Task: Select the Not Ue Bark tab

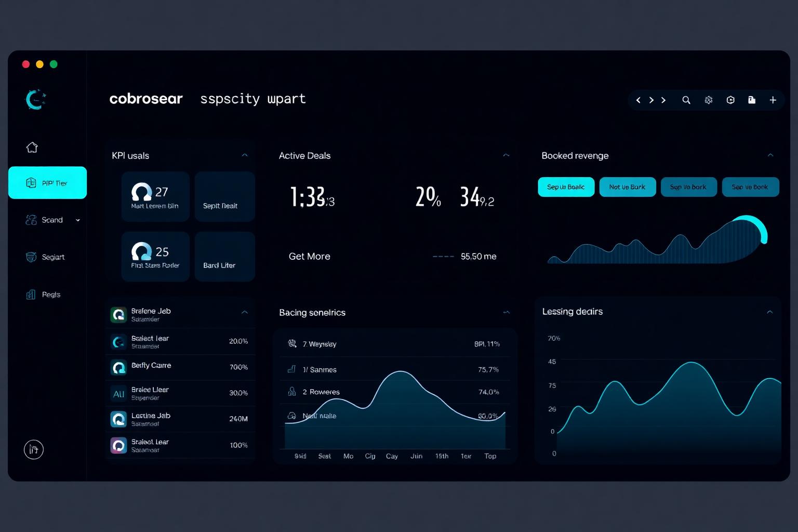Action: [x=628, y=187]
